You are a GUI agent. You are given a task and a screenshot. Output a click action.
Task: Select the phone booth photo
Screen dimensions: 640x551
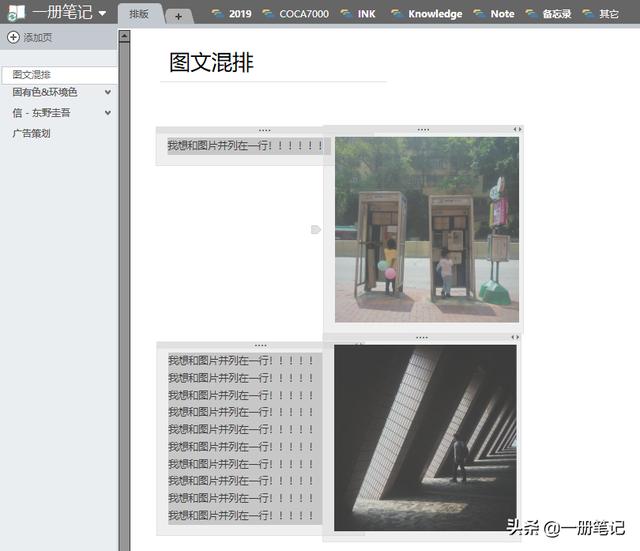(x=427, y=229)
